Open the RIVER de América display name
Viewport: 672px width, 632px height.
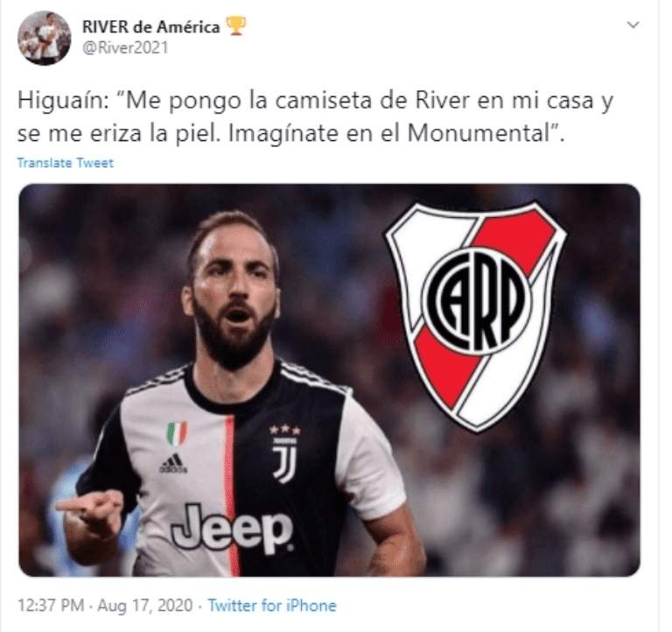(150, 27)
